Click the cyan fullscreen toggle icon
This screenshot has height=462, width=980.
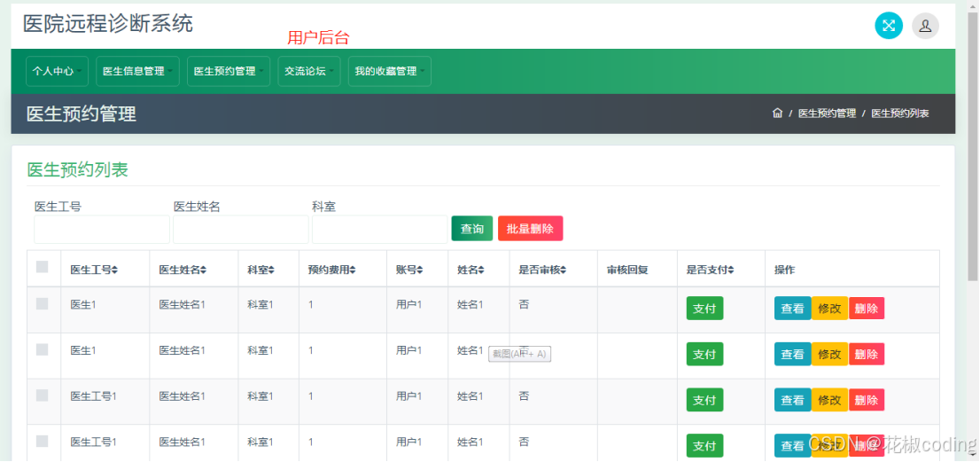[888, 26]
